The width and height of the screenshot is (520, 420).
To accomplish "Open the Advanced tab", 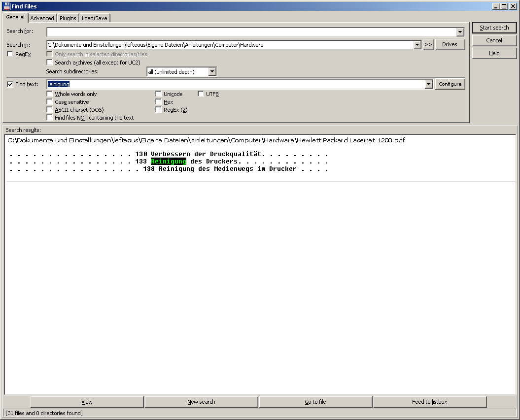I will coord(42,18).
